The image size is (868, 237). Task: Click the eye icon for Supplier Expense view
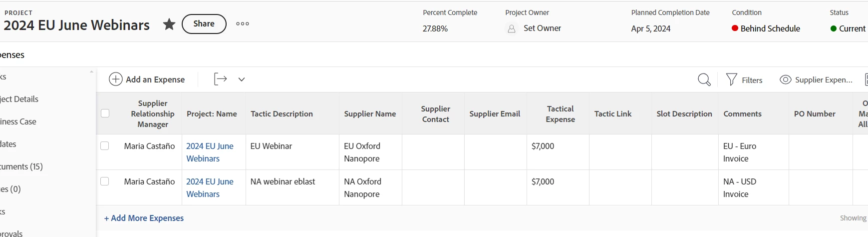coord(785,79)
